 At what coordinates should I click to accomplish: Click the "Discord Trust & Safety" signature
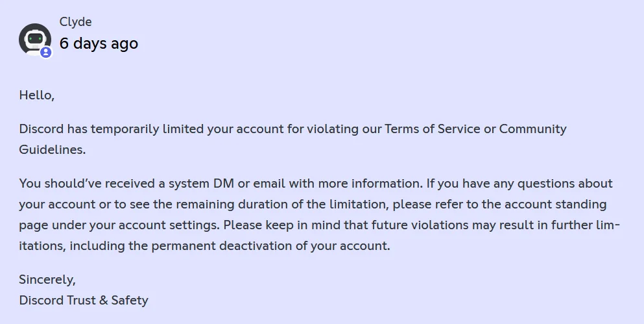(x=84, y=300)
